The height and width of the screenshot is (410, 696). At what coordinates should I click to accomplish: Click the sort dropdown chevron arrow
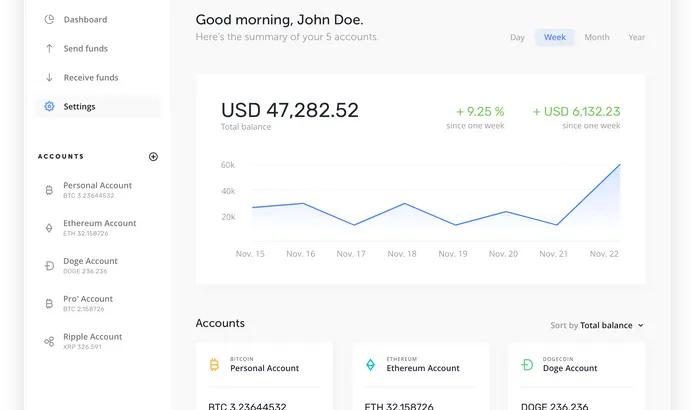(641, 325)
